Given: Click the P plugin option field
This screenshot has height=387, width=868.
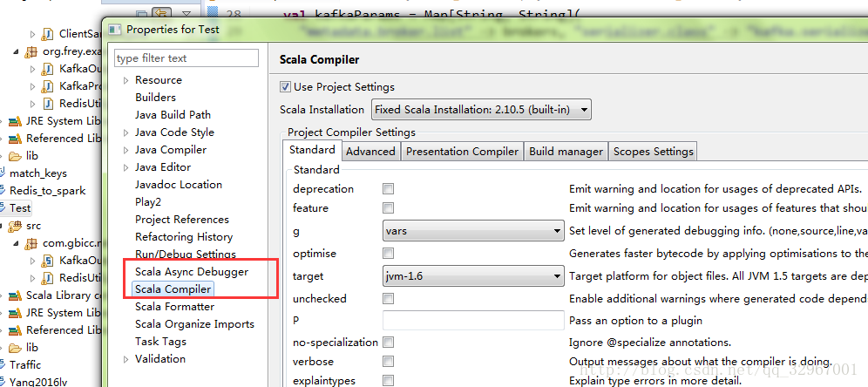Looking at the screenshot, I should tap(473, 320).
